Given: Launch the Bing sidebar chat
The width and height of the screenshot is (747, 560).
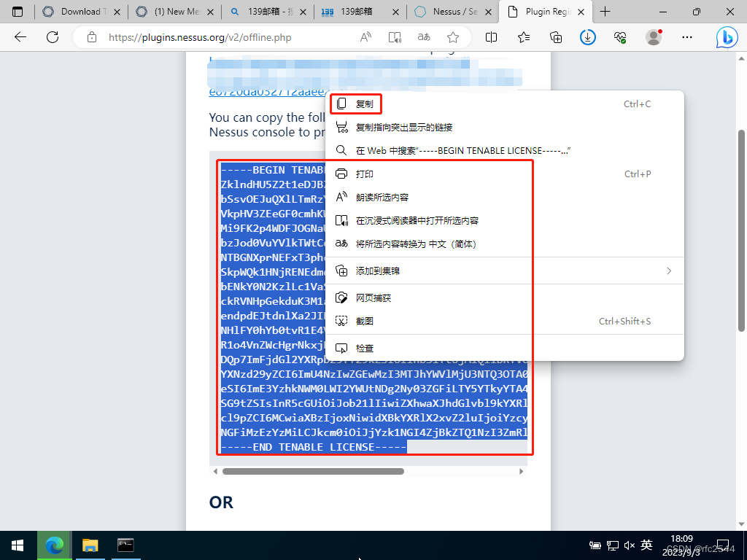Looking at the screenshot, I should pyautogui.click(x=727, y=37).
